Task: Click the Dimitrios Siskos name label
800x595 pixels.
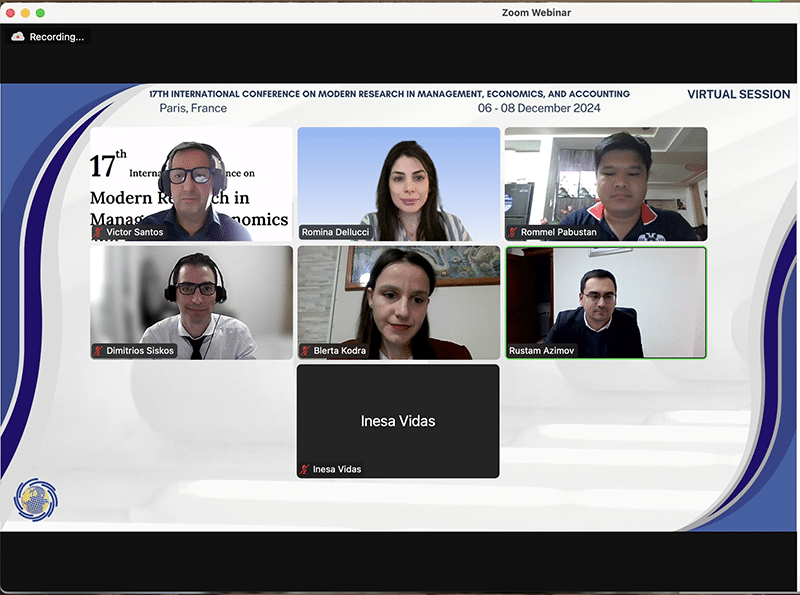Action: click(141, 351)
